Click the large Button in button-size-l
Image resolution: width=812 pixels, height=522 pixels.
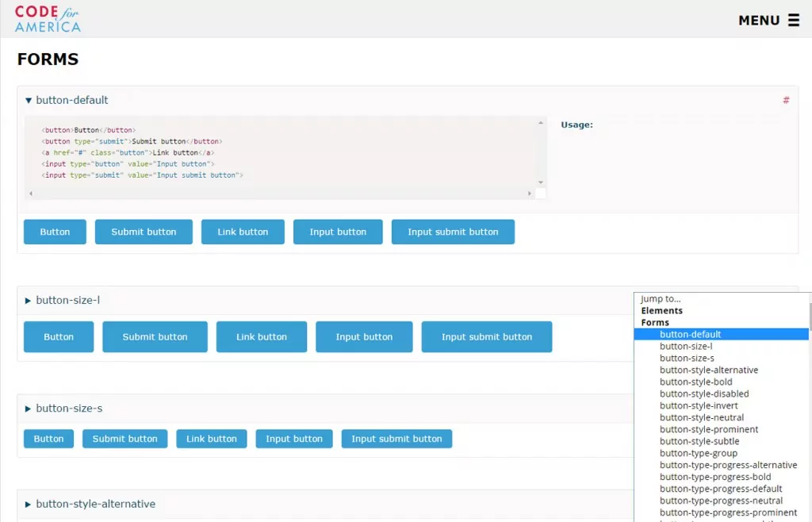tap(59, 336)
